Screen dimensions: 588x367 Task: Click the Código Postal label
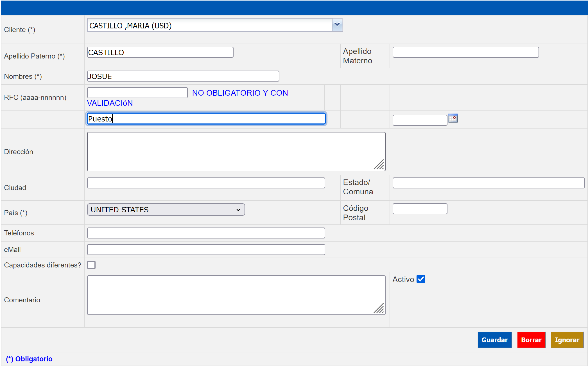click(x=356, y=213)
